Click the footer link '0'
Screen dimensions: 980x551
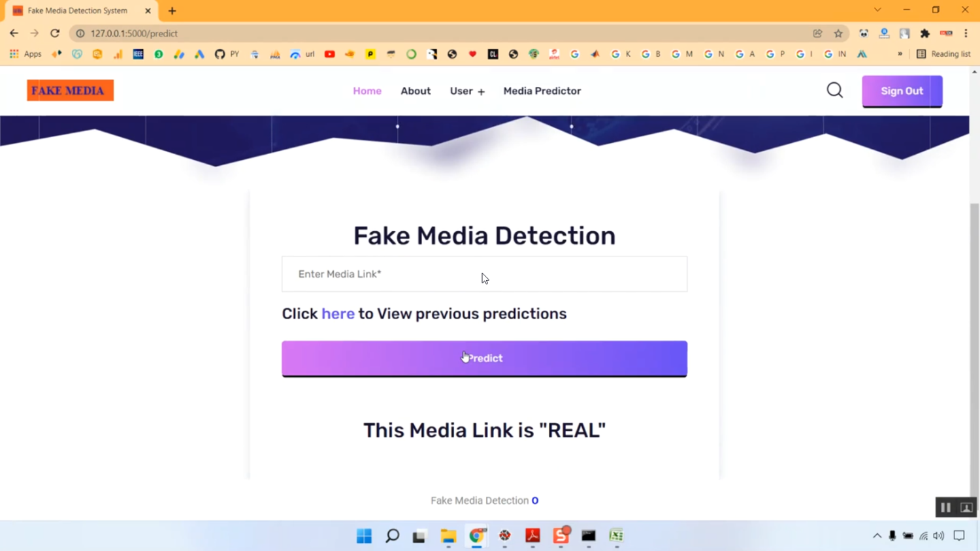click(535, 501)
